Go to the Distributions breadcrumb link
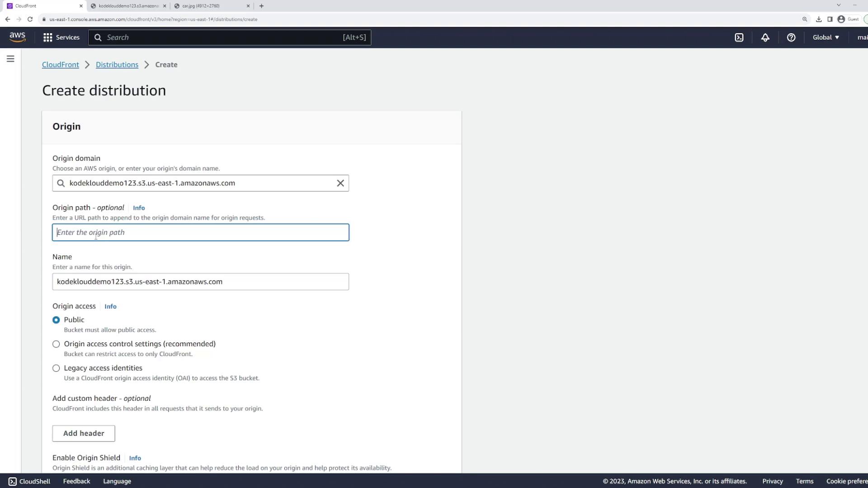 pyautogui.click(x=117, y=65)
